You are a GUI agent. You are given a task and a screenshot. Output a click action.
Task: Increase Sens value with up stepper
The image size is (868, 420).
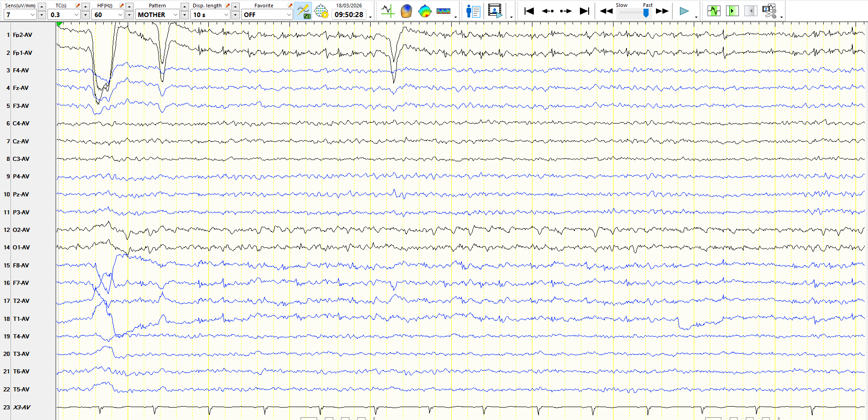click(x=41, y=6)
